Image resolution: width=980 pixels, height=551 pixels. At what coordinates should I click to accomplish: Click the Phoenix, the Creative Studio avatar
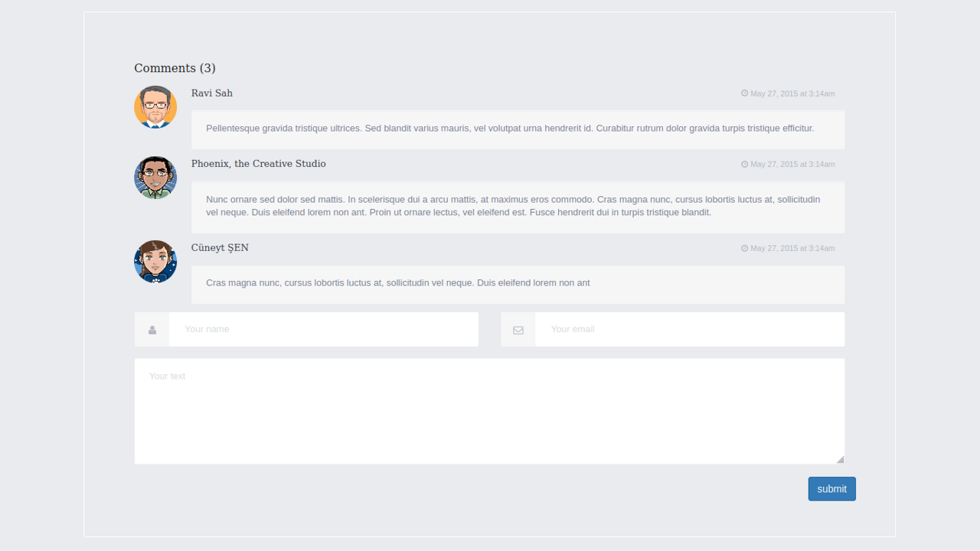coord(155,177)
